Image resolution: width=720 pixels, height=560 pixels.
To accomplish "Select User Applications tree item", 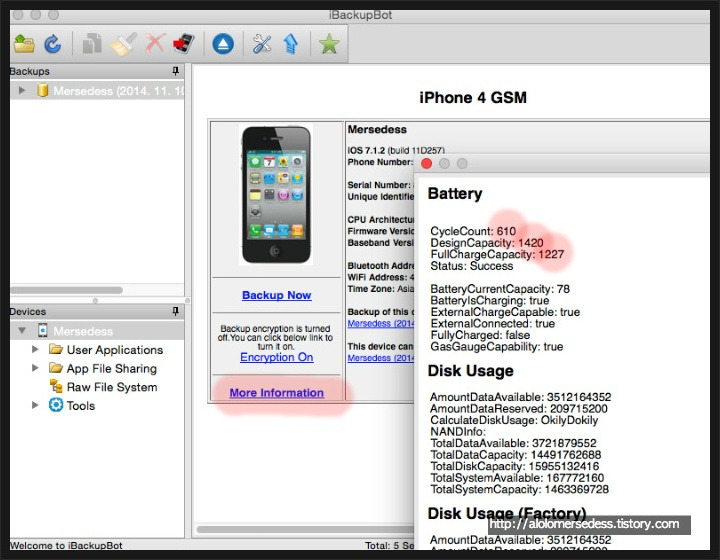I will tap(115, 350).
